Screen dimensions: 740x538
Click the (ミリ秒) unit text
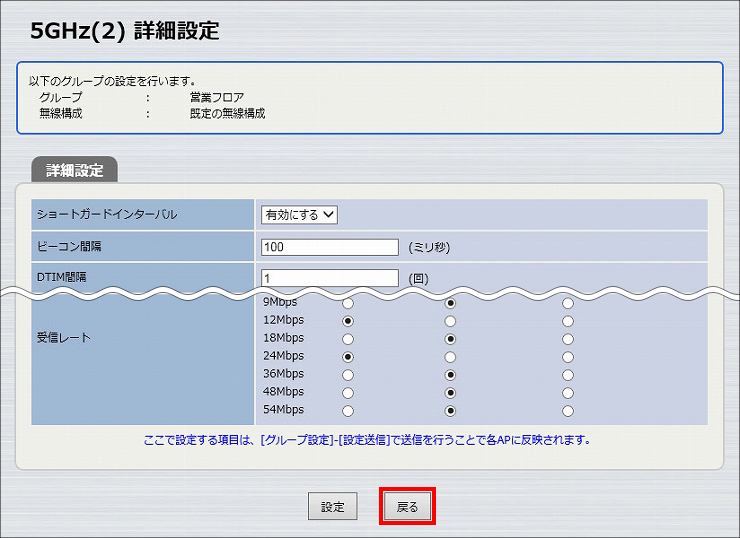(429, 247)
